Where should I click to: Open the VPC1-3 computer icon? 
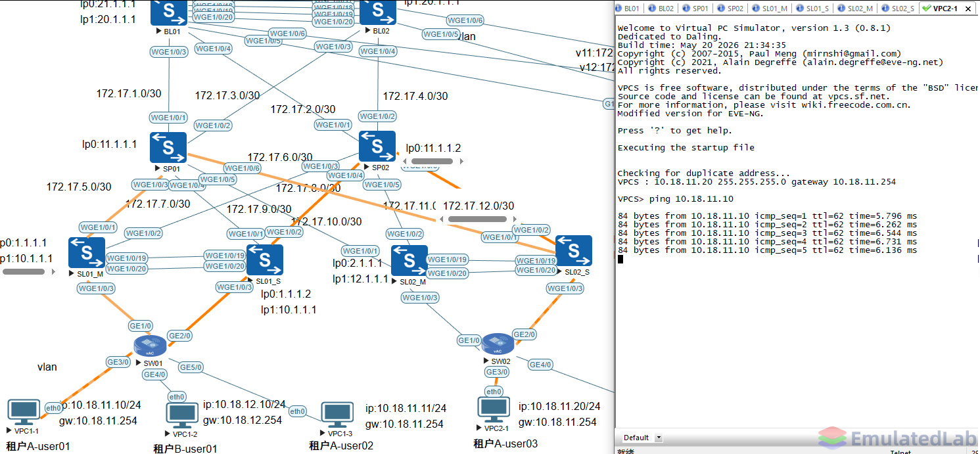[337, 416]
